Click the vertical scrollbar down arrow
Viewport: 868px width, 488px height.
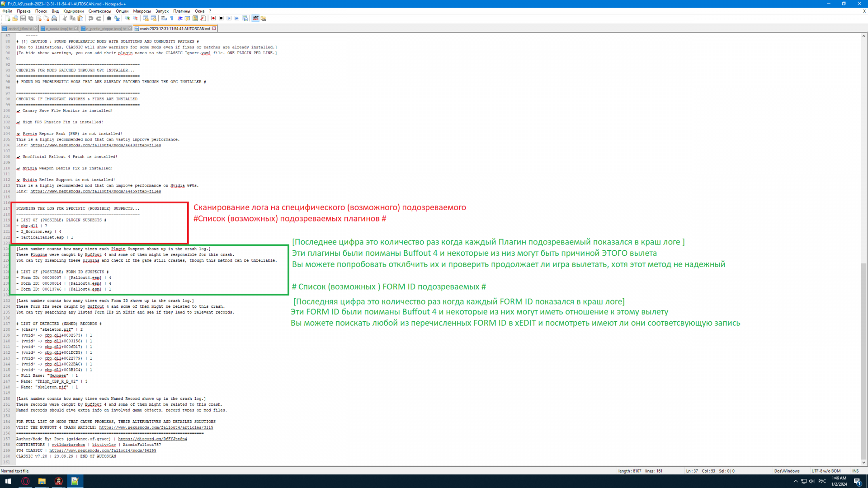(864, 462)
